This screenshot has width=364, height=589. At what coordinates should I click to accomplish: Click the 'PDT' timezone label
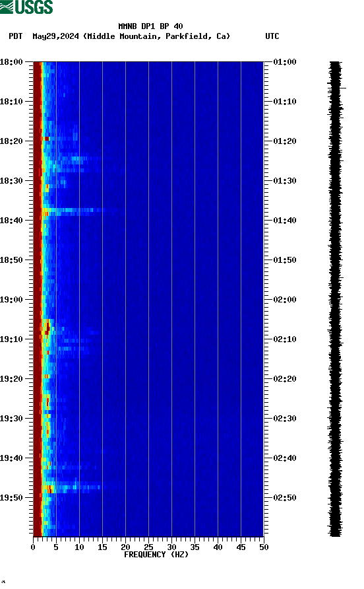[16, 36]
